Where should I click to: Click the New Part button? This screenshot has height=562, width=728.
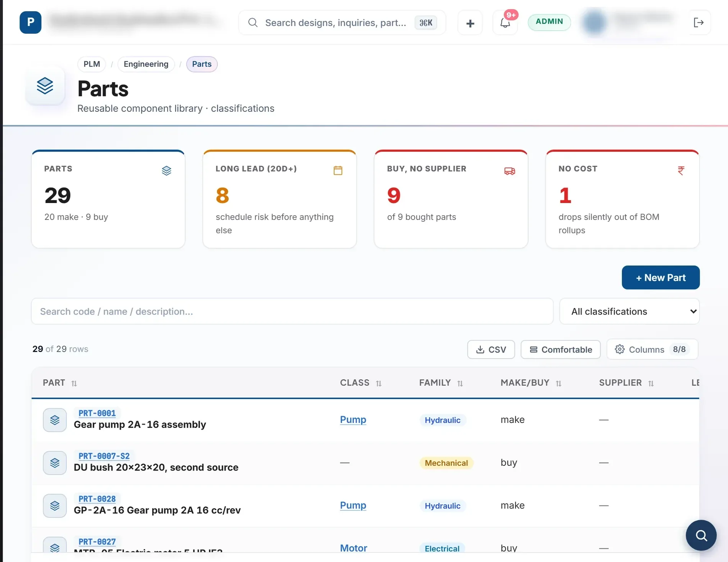click(x=661, y=277)
